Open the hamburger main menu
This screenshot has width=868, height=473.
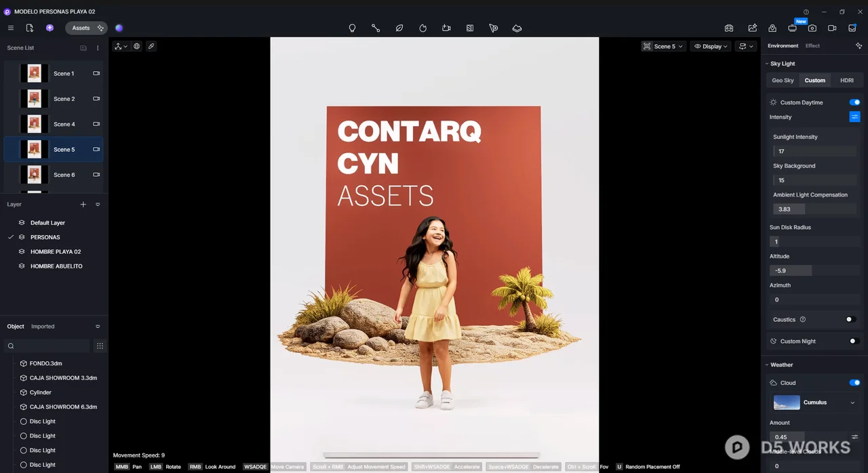(11, 28)
